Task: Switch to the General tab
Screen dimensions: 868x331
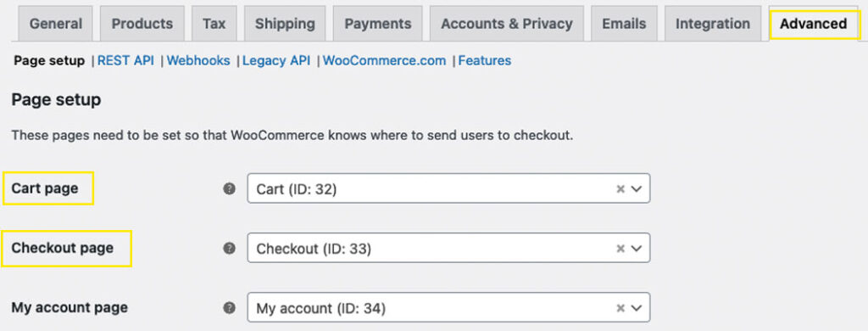Action: click(x=55, y=24)
